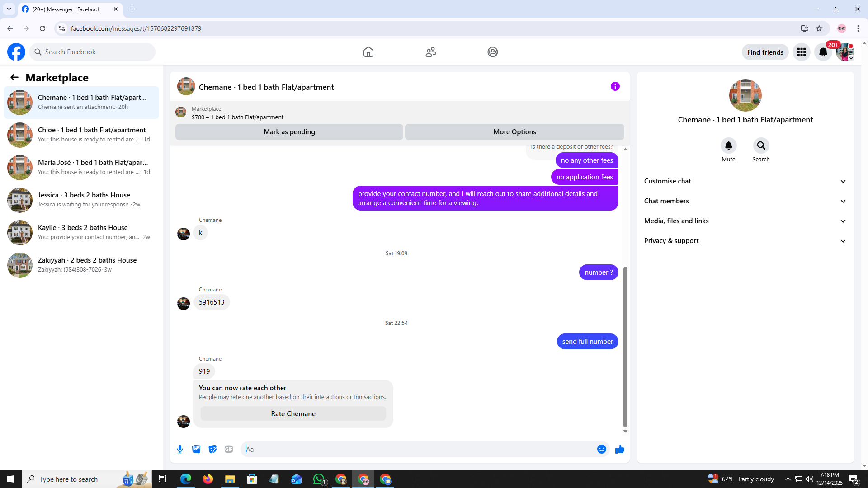
Task: Open WhatsApp from the Windows taskbar
Action: coord(319,479)
